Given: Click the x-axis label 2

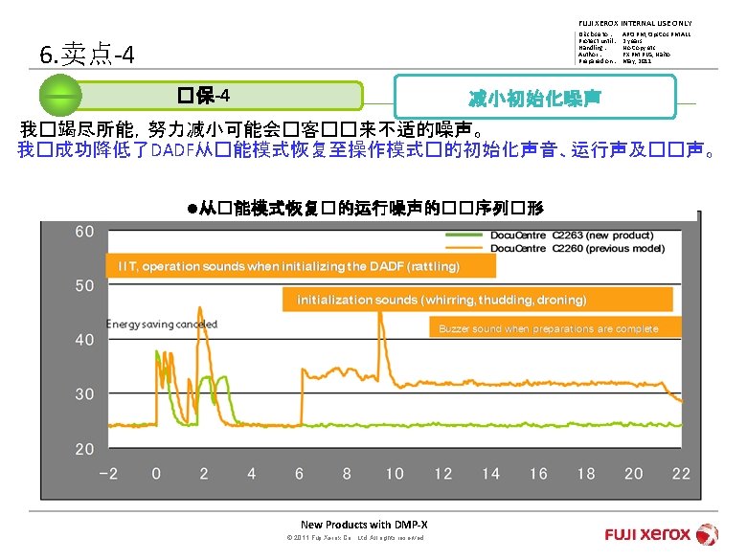Looking at the screenshot, I should pyautogui.click(x=204, y=474).
